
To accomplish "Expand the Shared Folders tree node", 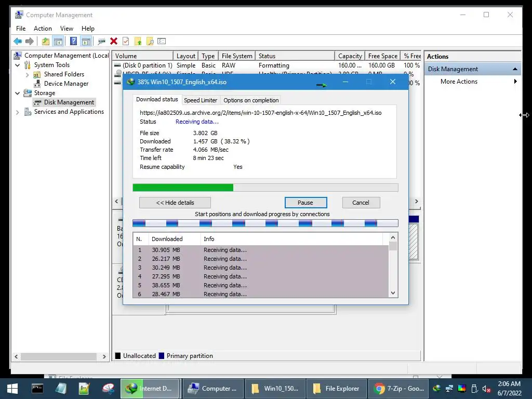I will (x=27, y=74).
